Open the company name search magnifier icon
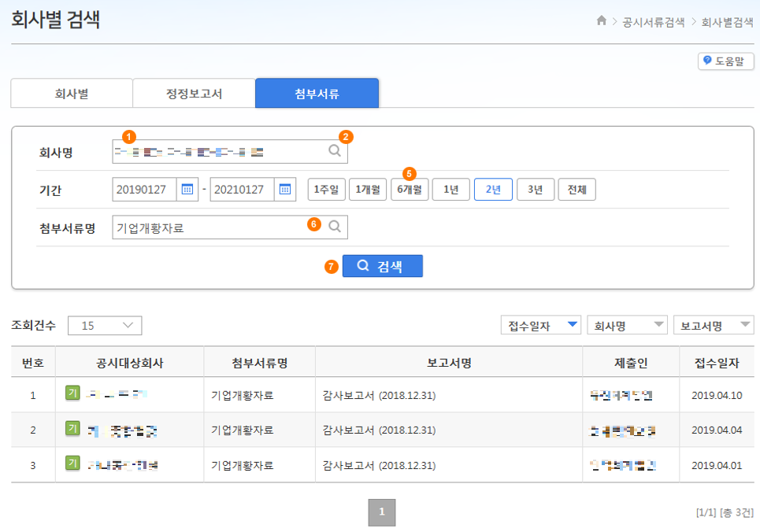 334,150
